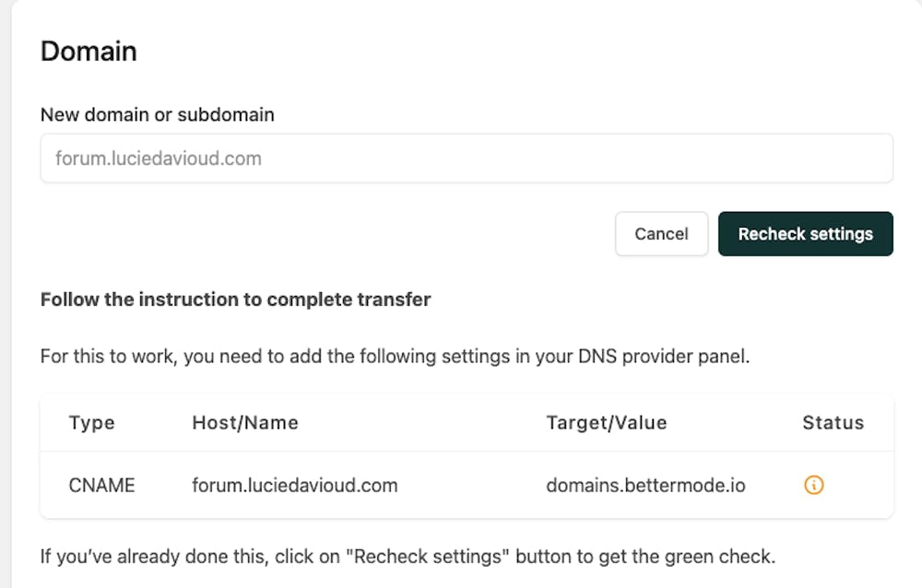This screenshot has height=588, width=922.
Task: Click the word transfer in instruction heading
Action: pyautogui.click(x=399, y=300)
